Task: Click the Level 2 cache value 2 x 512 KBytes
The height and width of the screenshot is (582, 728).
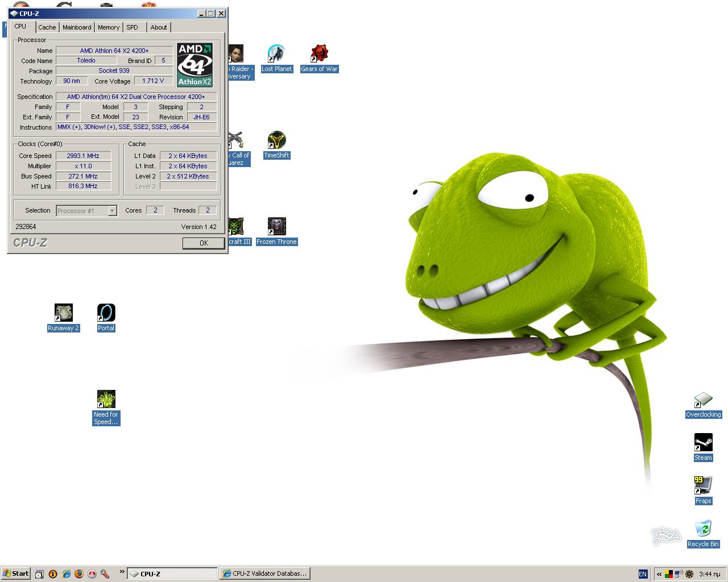Action: pos(188,176)
